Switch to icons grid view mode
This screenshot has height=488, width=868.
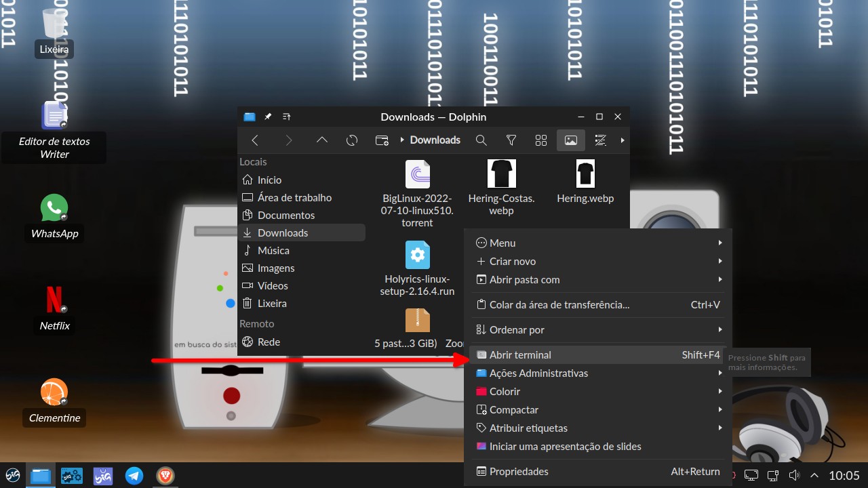541,140
